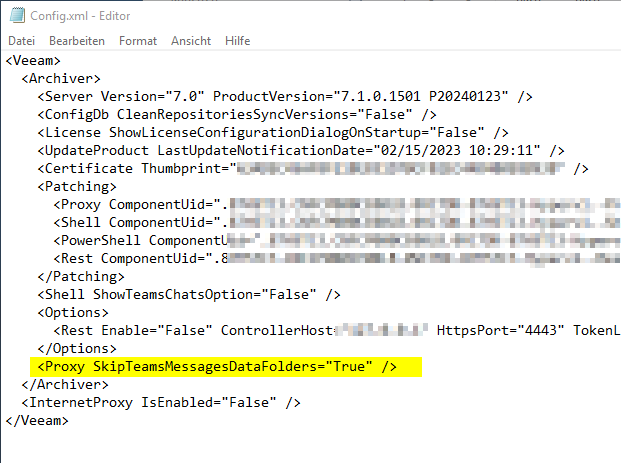The height and width of the screenshot is (463, 621).
Task: Click the closing </Veeam> tag
Action: click(37, 421)
